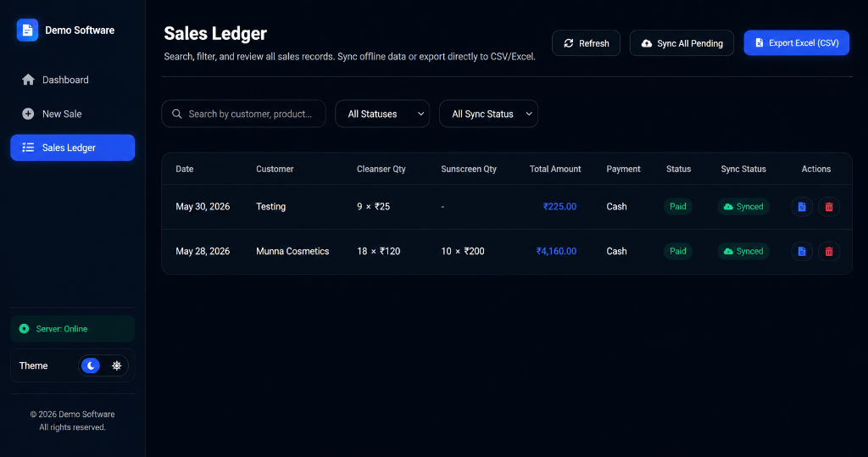Click customer name Munna Cosmetics
The height and width of the screenshot is (457, 868).
tap(292, 252)
